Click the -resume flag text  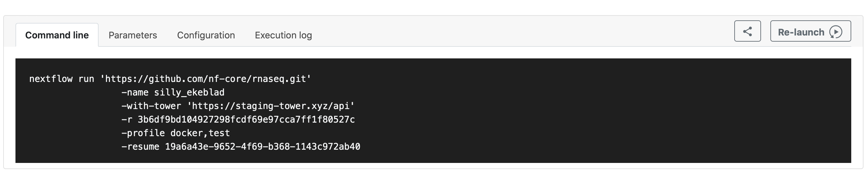(140, 146)
